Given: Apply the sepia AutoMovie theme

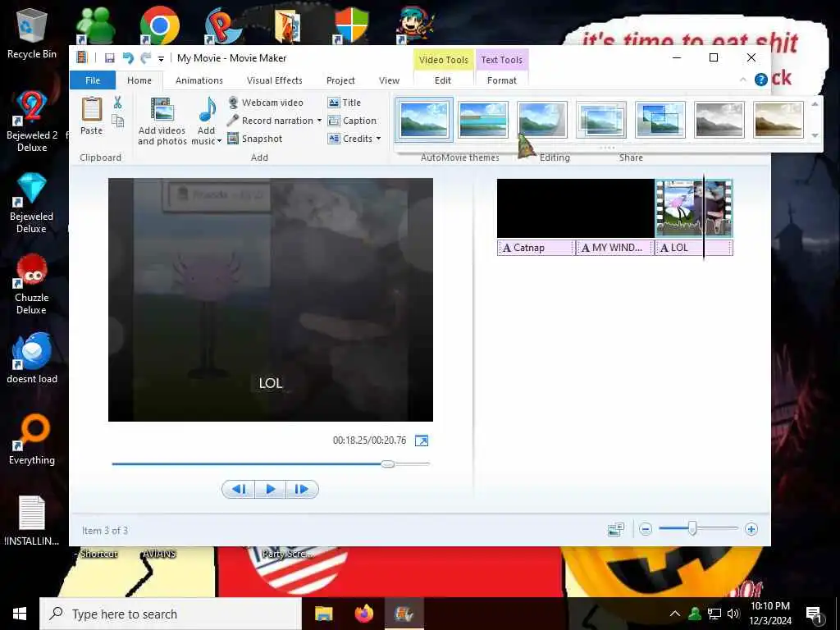Looking at the screenshot, I should (778, 120).
